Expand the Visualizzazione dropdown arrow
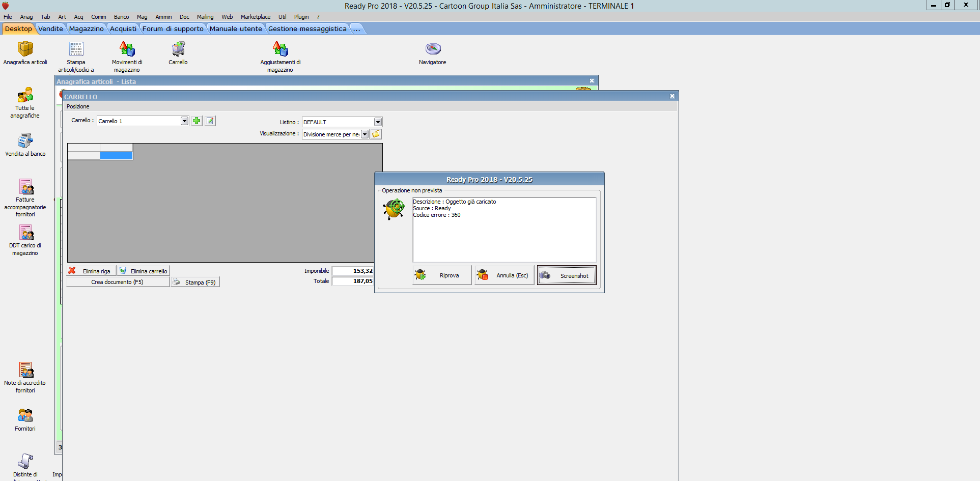Screen dimensions: 980x481 (x=365, y=134)
